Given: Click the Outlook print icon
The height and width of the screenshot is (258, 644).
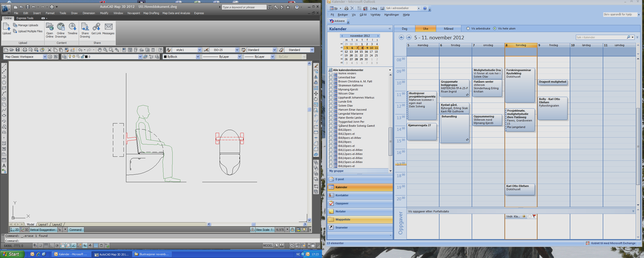Looking at the screenshot, I should click(346, 8).
